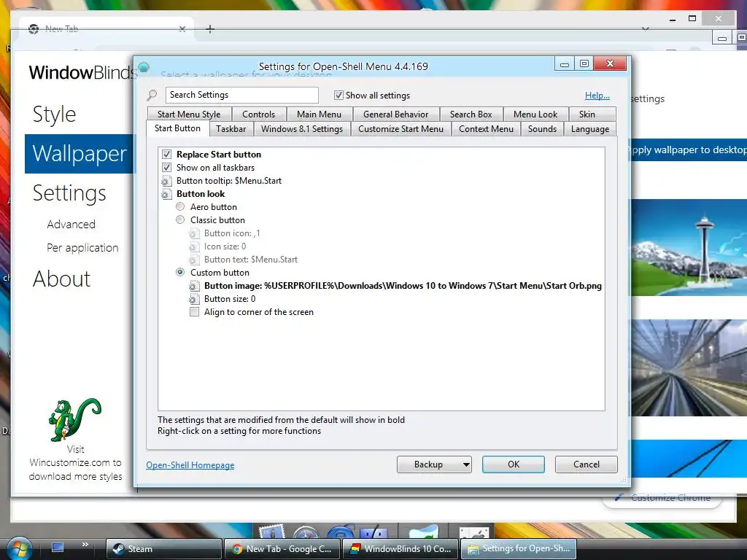Switch to WindowBlinds 10 taskbar button
The height and width of the screenshot is (560, 747).
click(x=400, y=549)
